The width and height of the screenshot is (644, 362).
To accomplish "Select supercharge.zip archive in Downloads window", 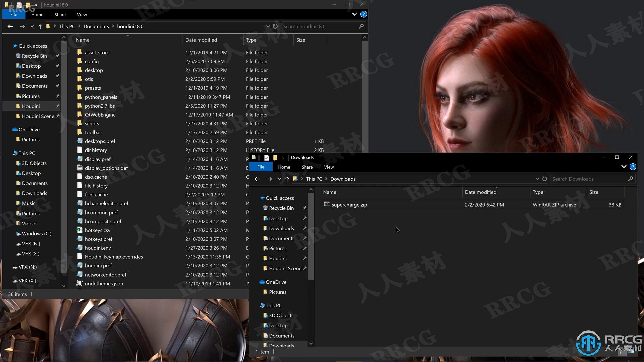I will (x=349, y=205).
